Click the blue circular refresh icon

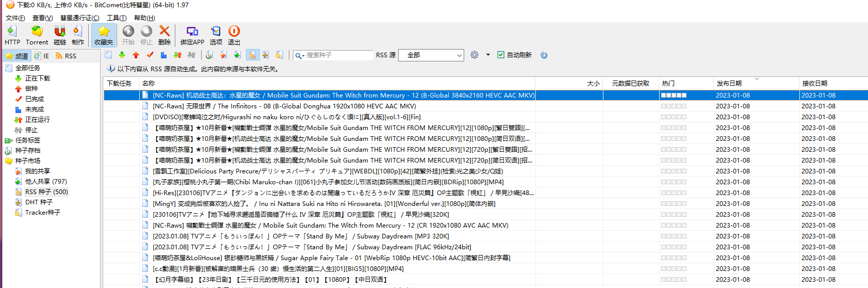[544, 55]
